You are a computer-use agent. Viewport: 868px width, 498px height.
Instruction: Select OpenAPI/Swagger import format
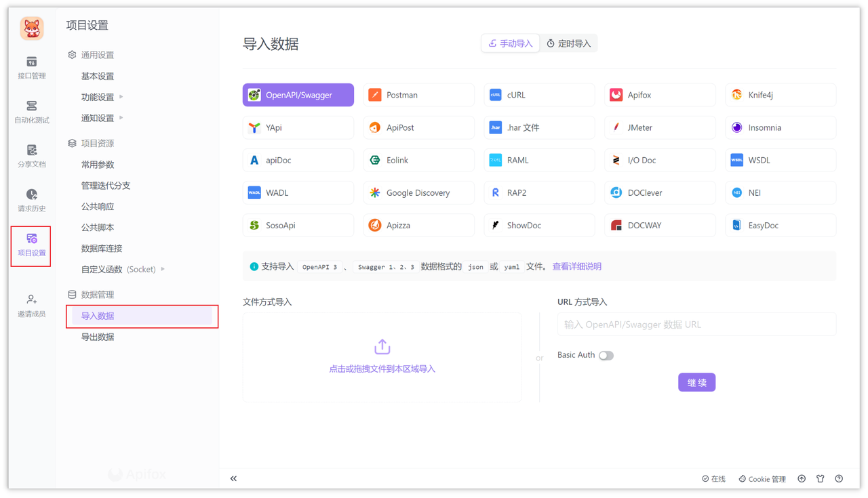(x=298, y=95)
